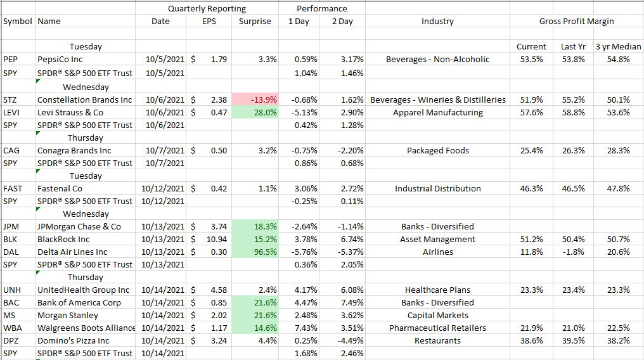This screenshot has height=360, width=644.
Task: Click the Symbol column header cell
Action: pos(18,21)
